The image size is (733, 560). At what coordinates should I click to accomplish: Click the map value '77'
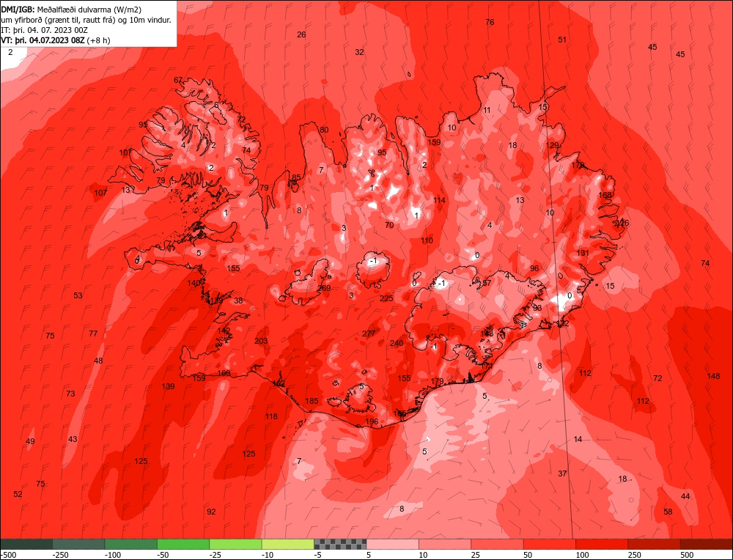[93, 334]
